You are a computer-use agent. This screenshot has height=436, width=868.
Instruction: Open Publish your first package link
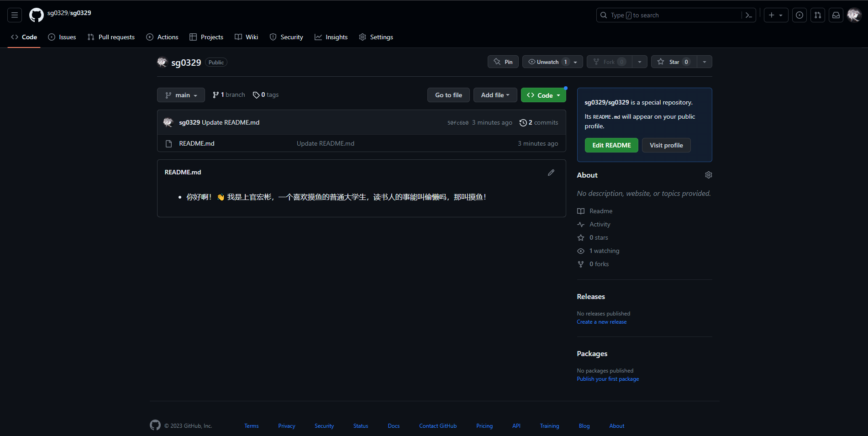pyautogui.click(x=608, y=379)
